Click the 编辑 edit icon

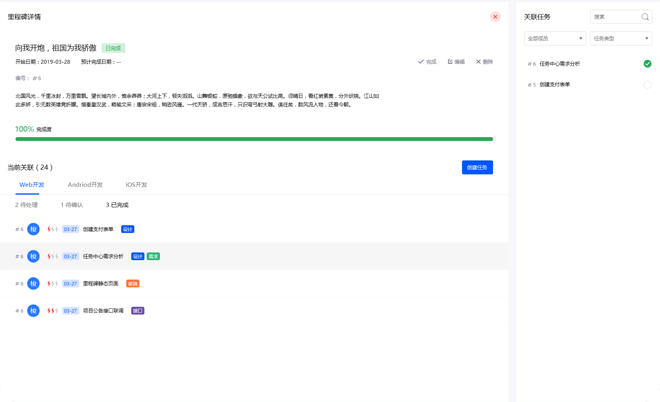[451, 62]
